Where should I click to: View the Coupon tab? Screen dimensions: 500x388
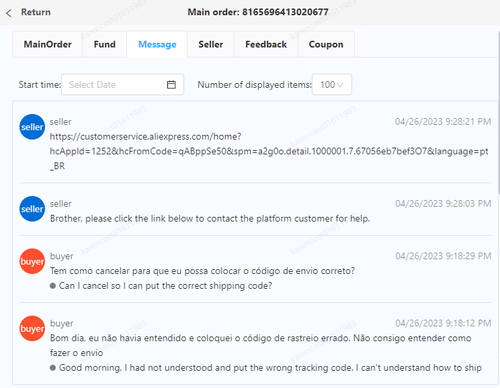pyautogui.click(x=326, y=44)
